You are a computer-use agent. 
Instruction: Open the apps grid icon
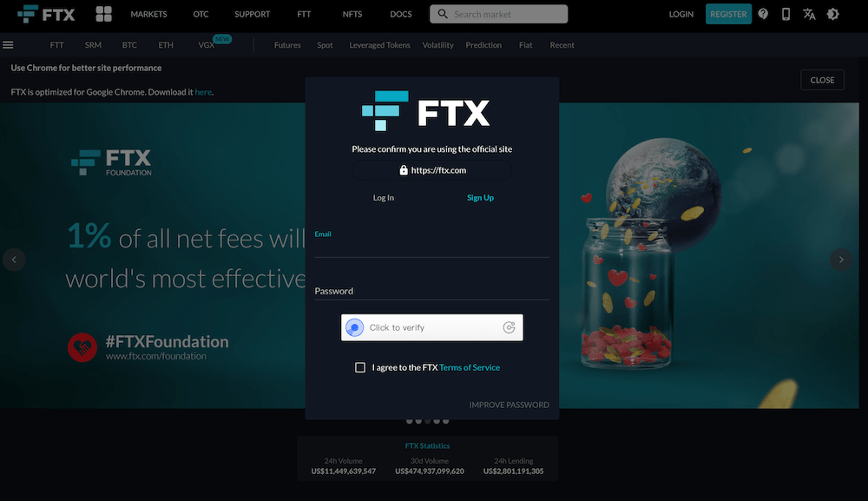(103, 14)
